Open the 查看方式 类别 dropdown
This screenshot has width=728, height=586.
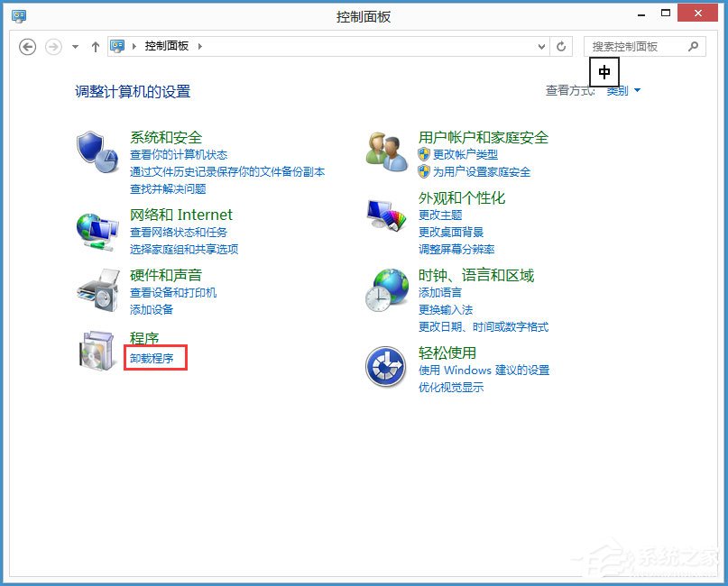(x=621, y=90)
